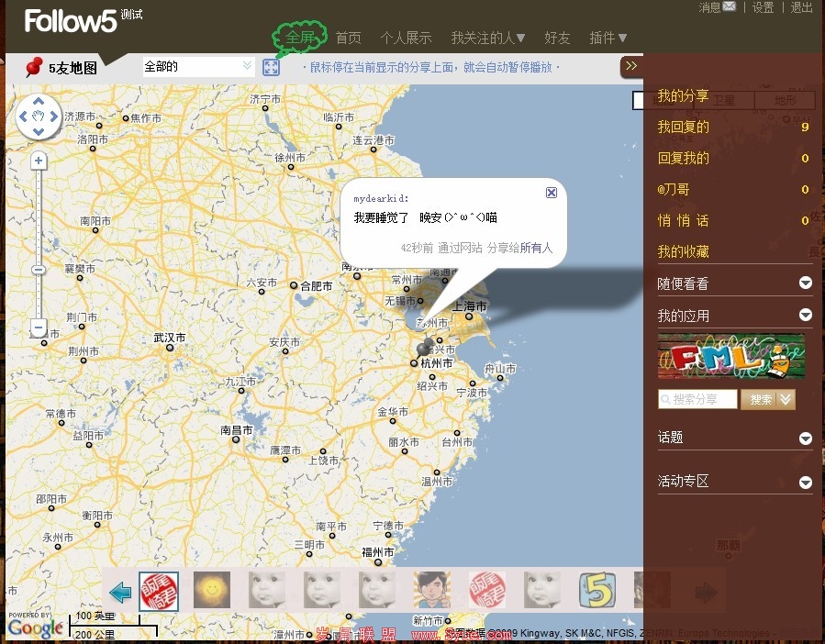
Task: Select the smiling sun avatar
Action: click(x=212, y=590)
